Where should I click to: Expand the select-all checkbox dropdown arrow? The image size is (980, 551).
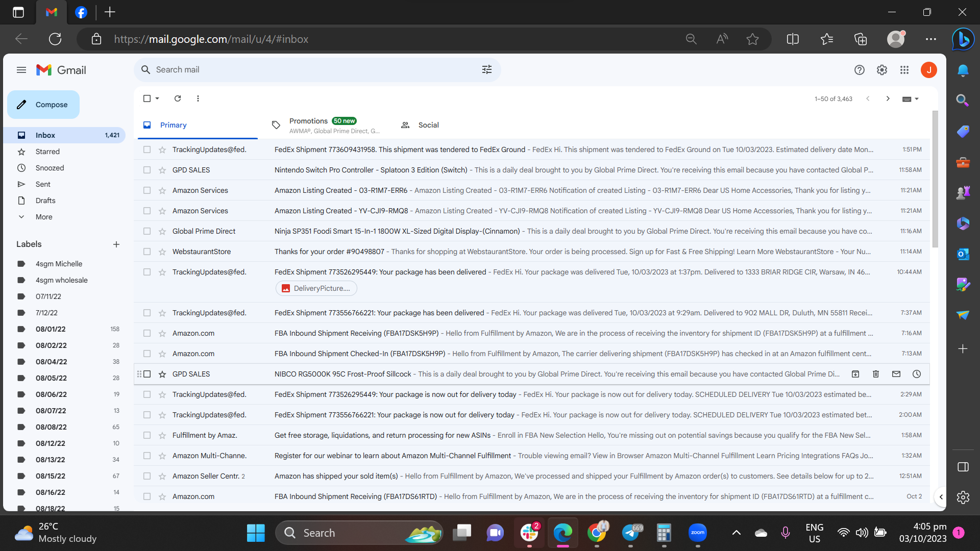tap(157, 98)
